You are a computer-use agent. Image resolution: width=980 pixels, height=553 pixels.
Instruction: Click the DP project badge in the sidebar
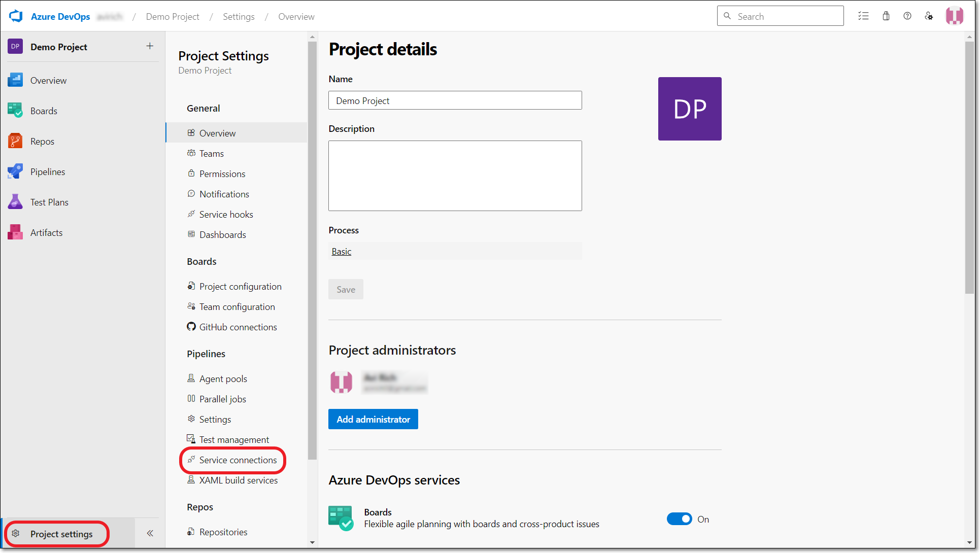point(15,46)
